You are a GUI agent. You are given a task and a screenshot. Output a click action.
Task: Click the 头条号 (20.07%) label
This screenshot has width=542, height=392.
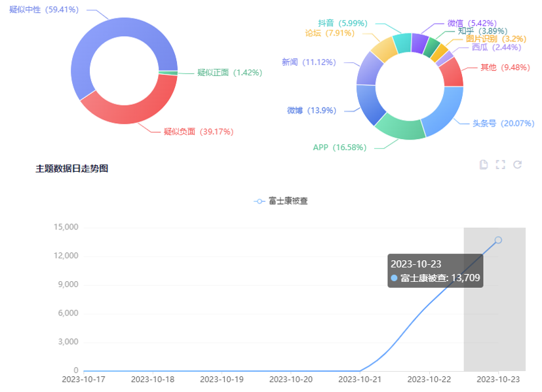[503, 123]
